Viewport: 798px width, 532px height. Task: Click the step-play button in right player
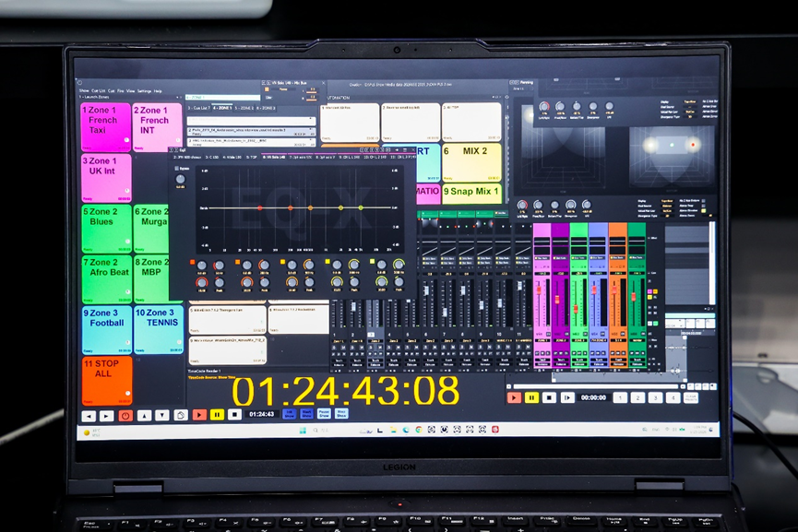[x=567, y=397]
